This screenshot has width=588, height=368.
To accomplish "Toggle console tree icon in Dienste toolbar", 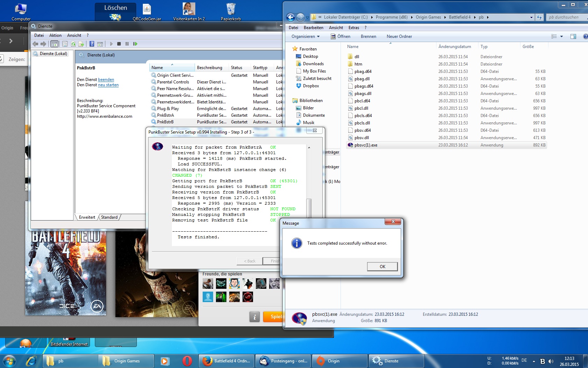I will coord(54,44).
